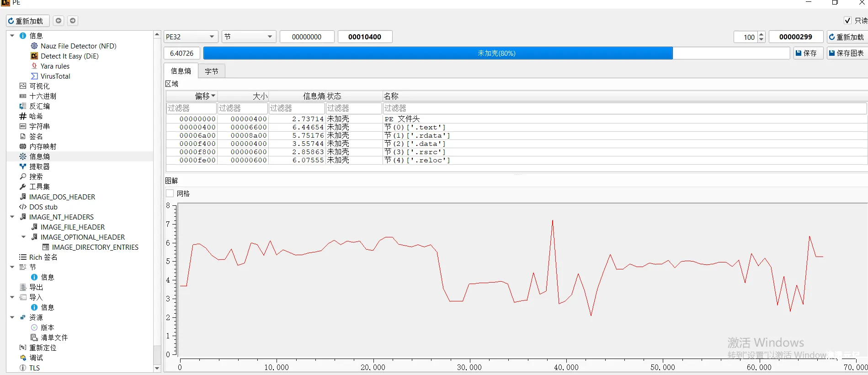
Task: Click the back navigation arrow icon
Action: tap(59, 21)
